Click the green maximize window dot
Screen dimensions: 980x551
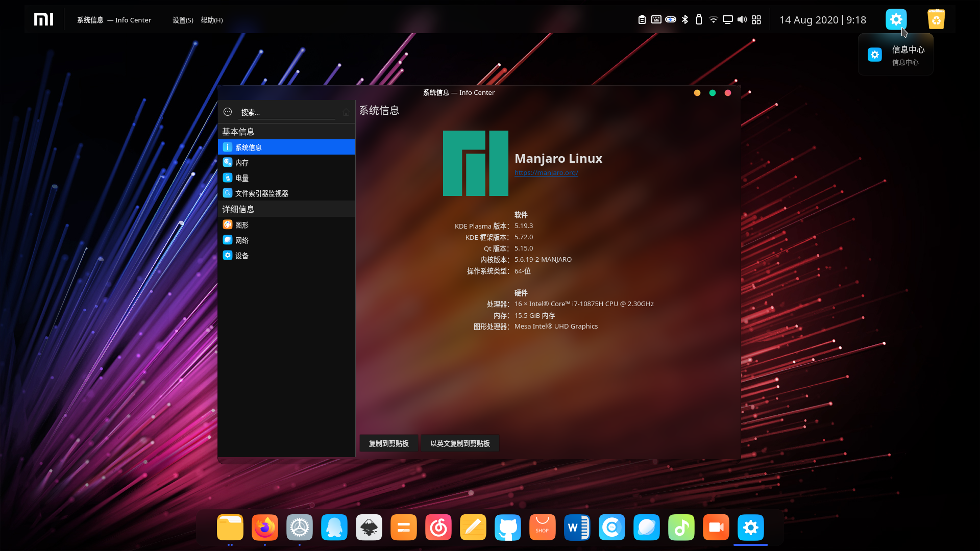coord(713,93)
